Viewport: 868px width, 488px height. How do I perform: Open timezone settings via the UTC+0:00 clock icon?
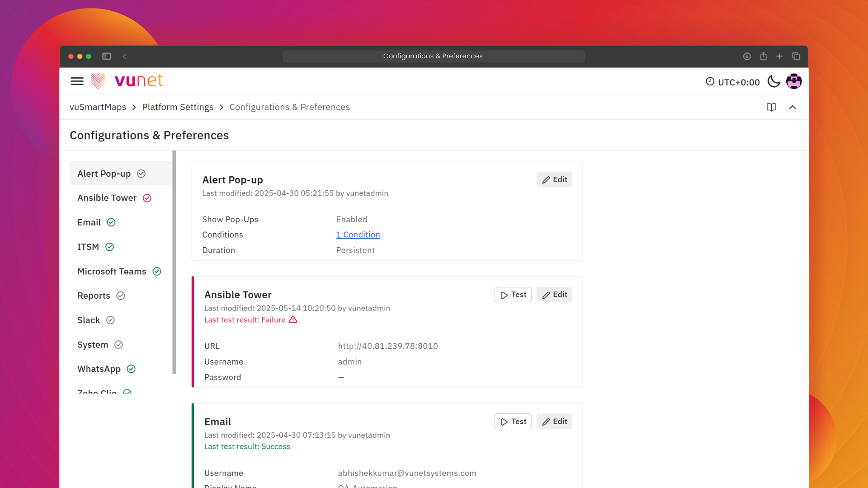coord(710,82)
